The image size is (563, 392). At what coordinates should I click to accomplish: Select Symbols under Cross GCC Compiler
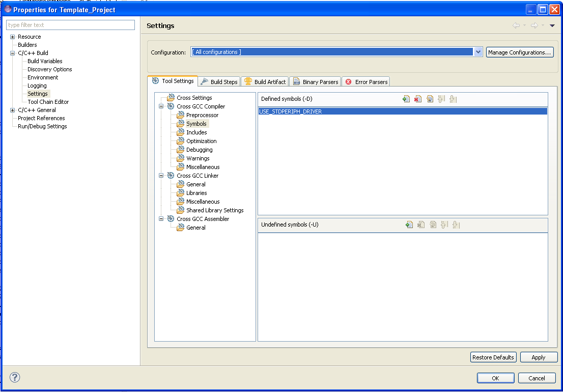(x=196, y=124)
